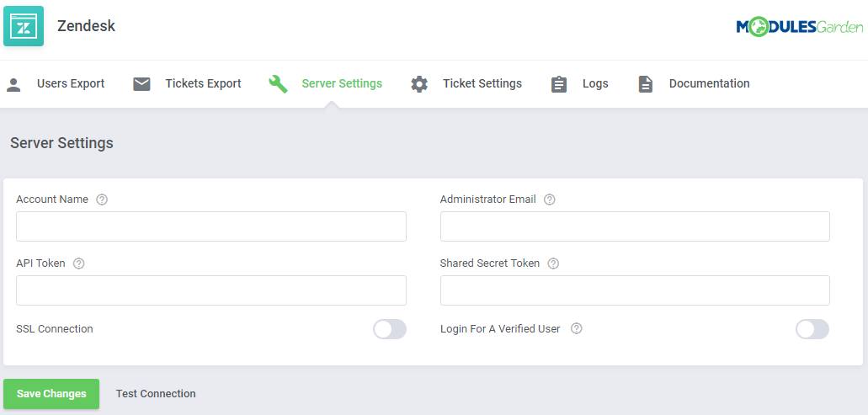Click the Server Settings wrench icon
The image size is (868, 415).
pyautogui.click(x=278, y=84)
